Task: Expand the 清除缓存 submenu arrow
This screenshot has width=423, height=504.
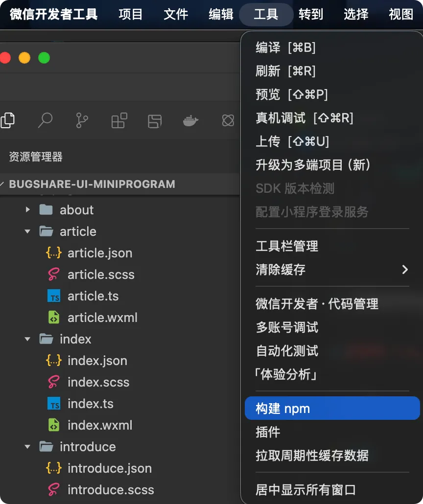Action: pyautogui.click(x=405, y=269)
